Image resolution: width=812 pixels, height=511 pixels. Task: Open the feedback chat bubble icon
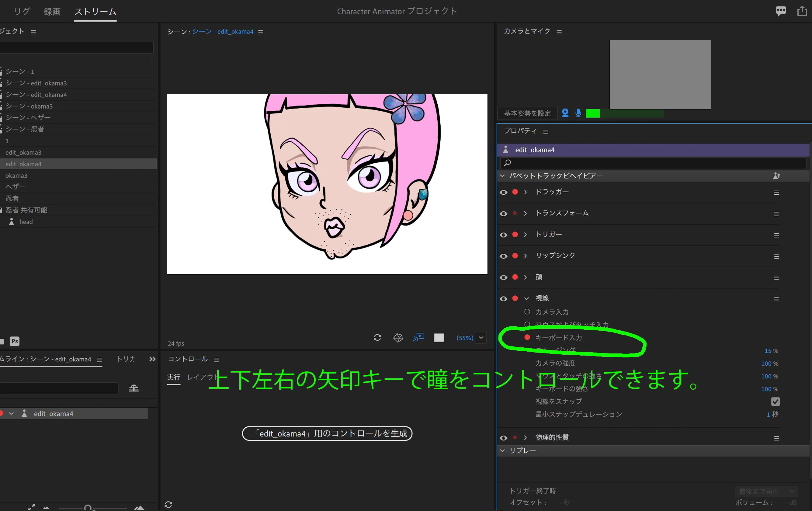[x=781, y=11]
